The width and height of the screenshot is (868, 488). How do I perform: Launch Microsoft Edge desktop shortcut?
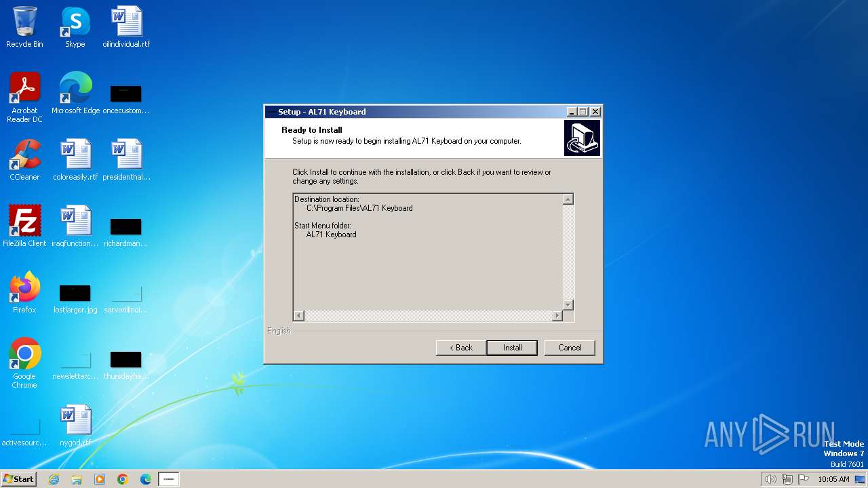(75, 94)
